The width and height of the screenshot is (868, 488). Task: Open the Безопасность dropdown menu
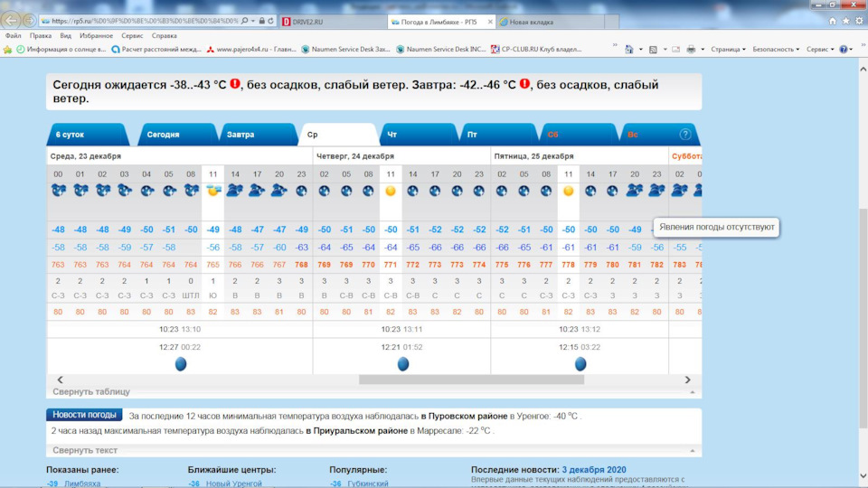[x=776, y=50]
